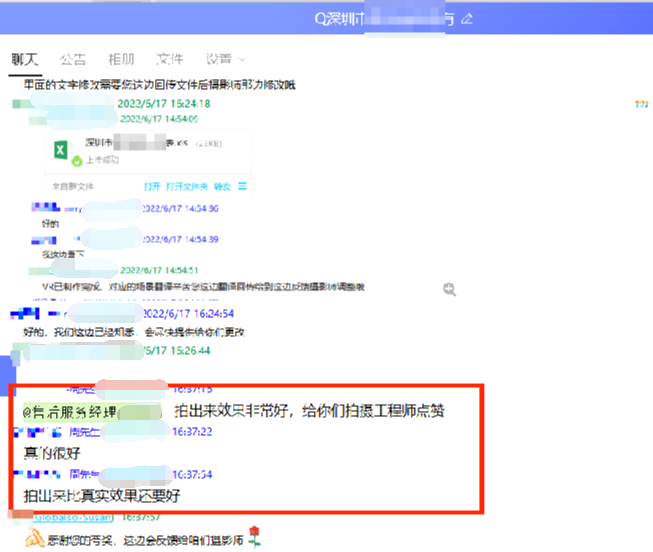Screen dimensions: 653x552
Task: Click 打开文件夹 link on file card
Action: pos(186,186)
